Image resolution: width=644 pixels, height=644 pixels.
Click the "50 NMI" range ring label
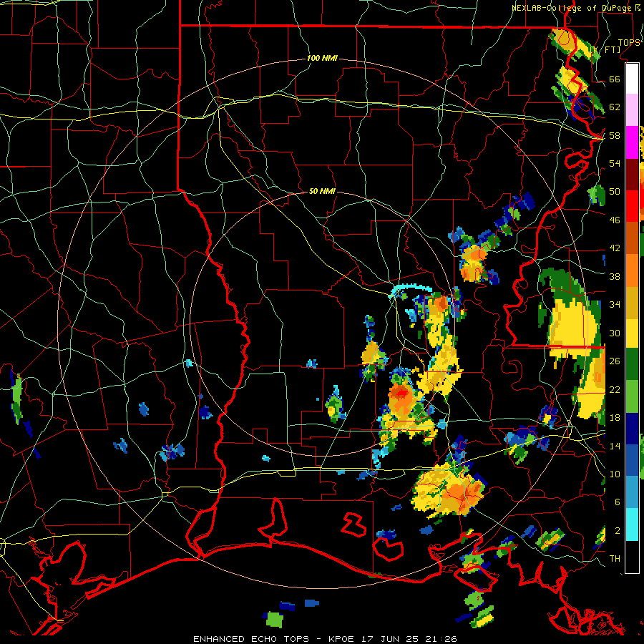322,191
